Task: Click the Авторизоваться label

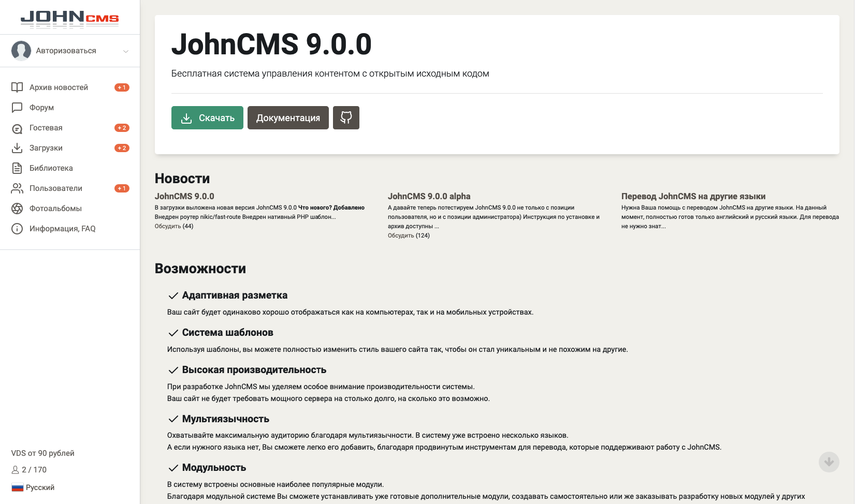Action: [66, 51]
